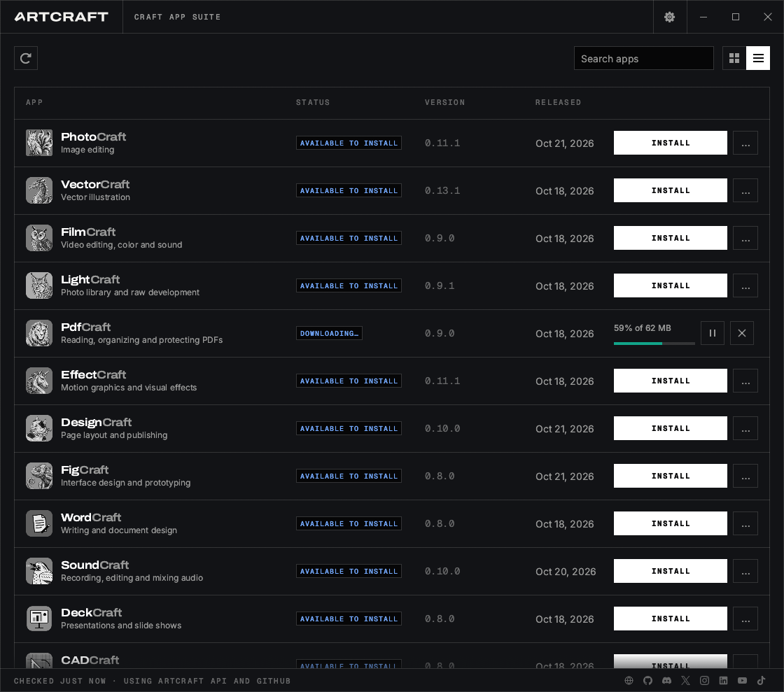The height and width of the screenshot is (692, 784).
Task: Install SoundCraft
Action: [x=670, y=571]
